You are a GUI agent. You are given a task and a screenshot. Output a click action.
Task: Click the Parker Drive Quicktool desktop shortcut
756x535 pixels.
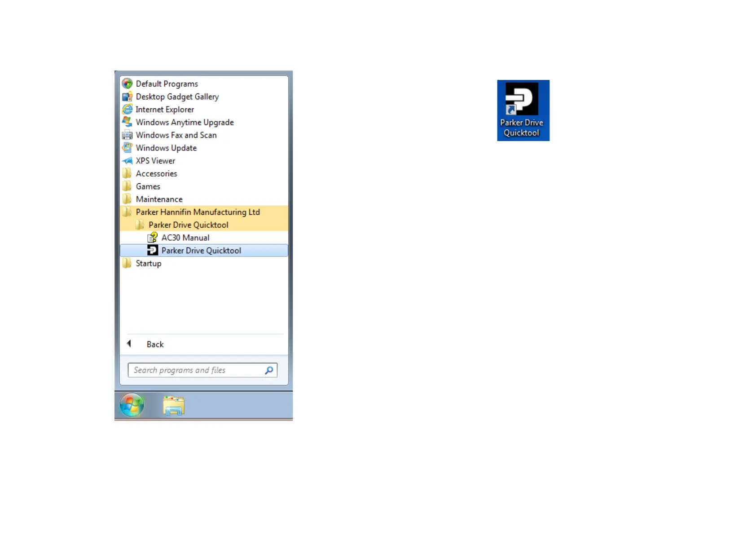(523, 110)
